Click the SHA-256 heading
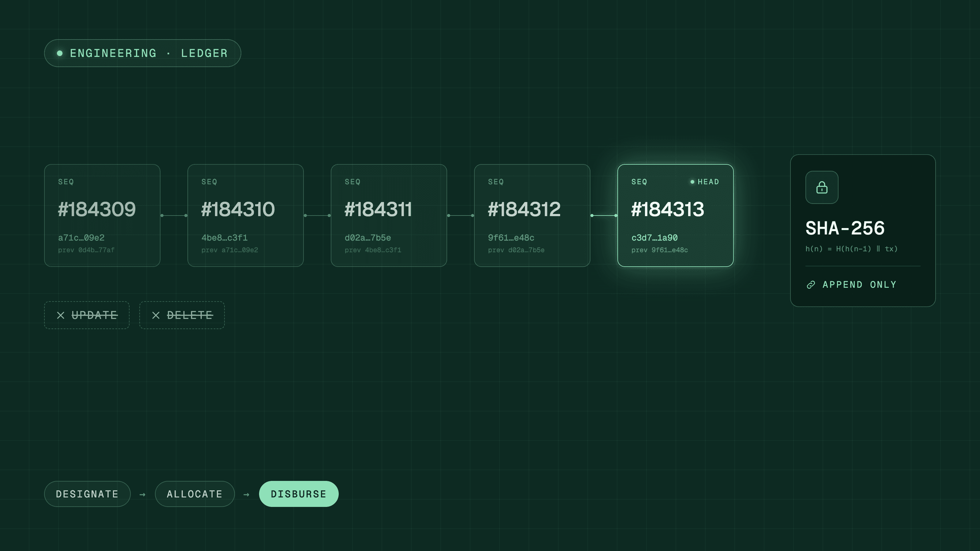 coord(845,228)
